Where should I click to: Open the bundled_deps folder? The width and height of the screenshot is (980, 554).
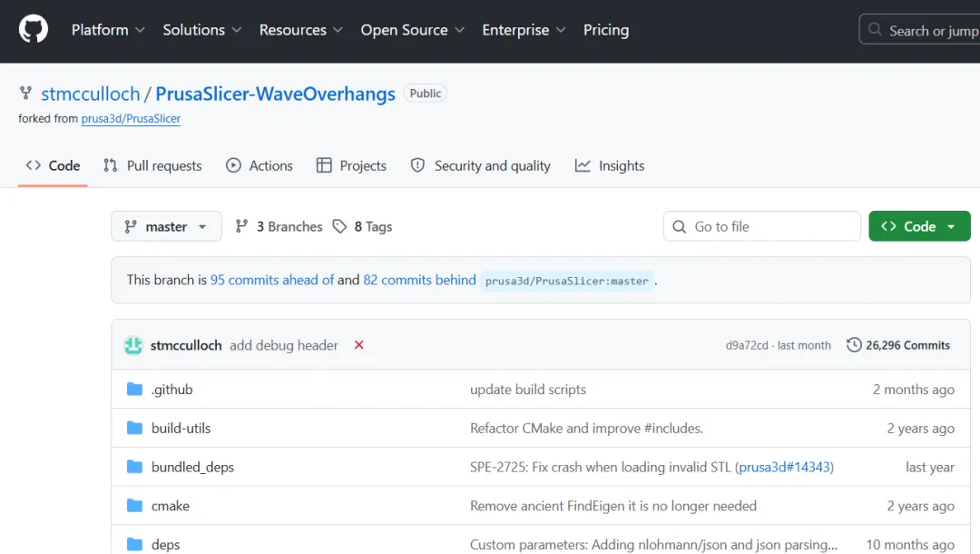coord(192,467)
